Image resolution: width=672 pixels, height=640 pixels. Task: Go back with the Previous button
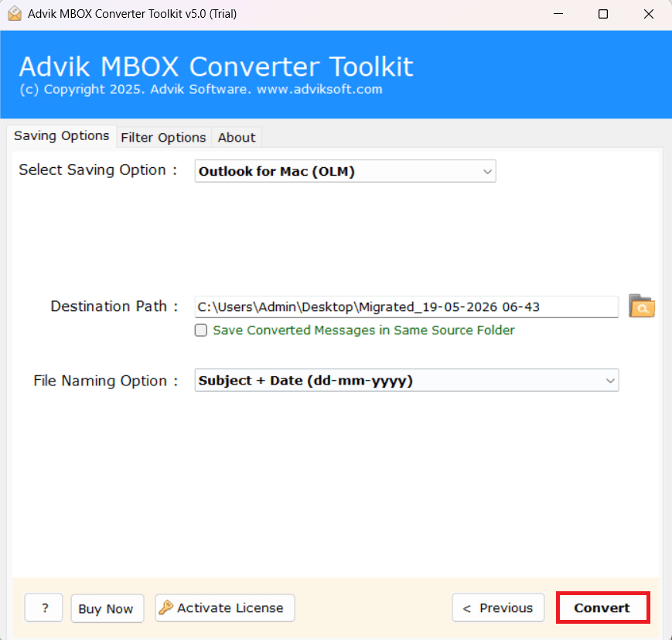498,607
